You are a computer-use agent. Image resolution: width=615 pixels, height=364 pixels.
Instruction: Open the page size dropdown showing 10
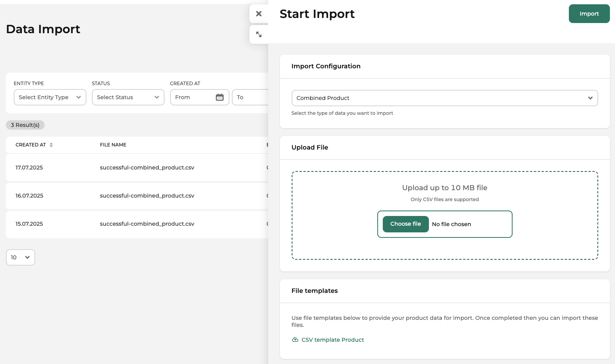tap(20, 257)
